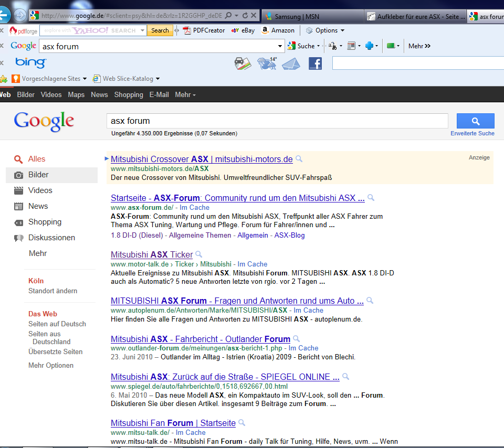Select Bilder in the left sidebar

[x=38, y=175]
